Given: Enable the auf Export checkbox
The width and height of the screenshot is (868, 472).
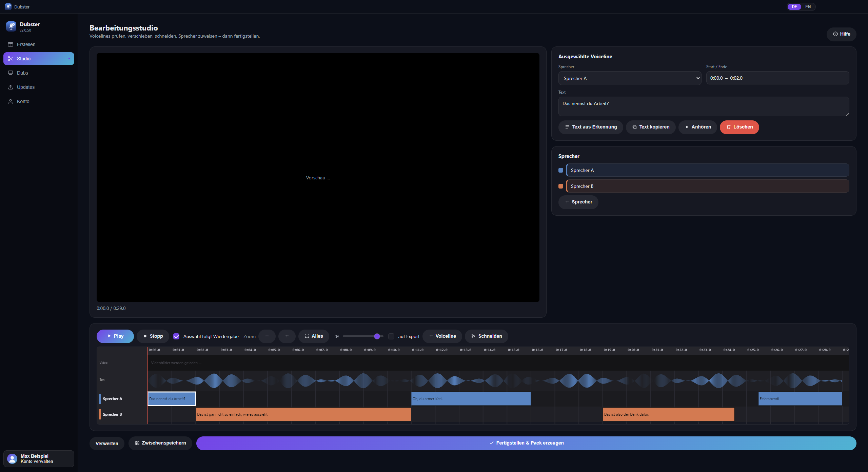Looking at the screenshot, I should [x=391, y=336].
